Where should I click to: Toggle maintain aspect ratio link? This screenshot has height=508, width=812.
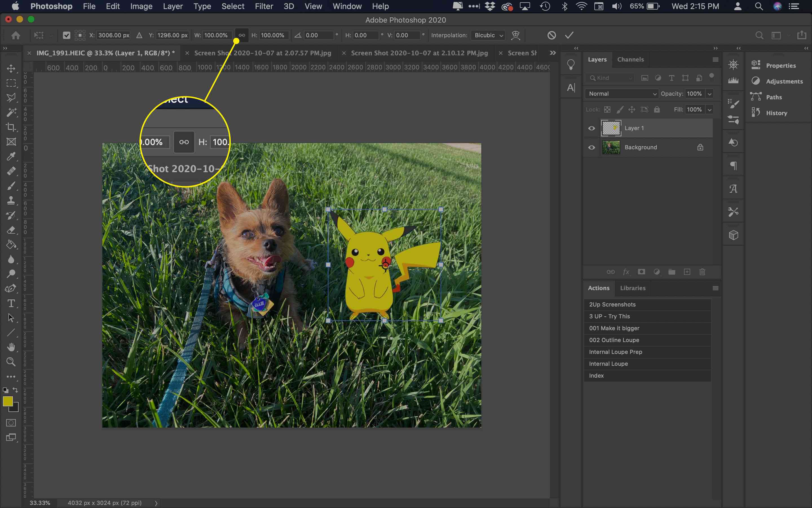coord(242,35)
